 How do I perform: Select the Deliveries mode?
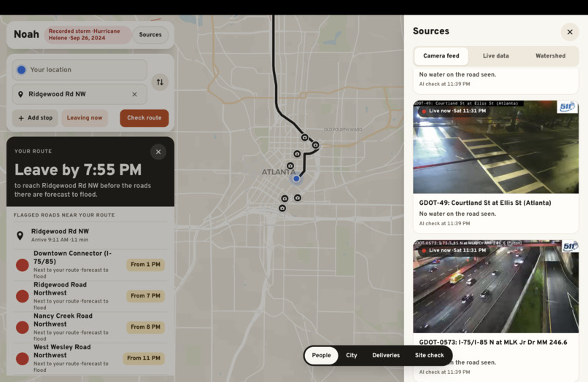pyautogui.click(x=386, y=355)
